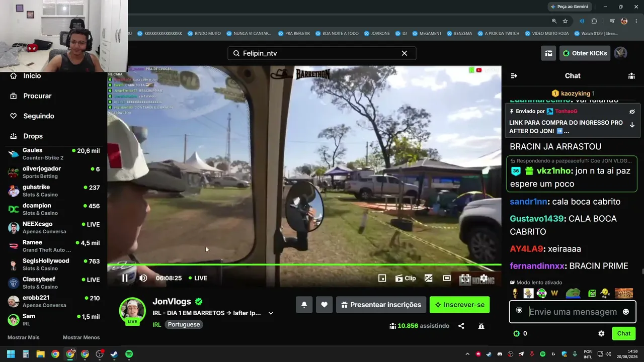Open the Ramee channel in sidebar

point(53,246)
